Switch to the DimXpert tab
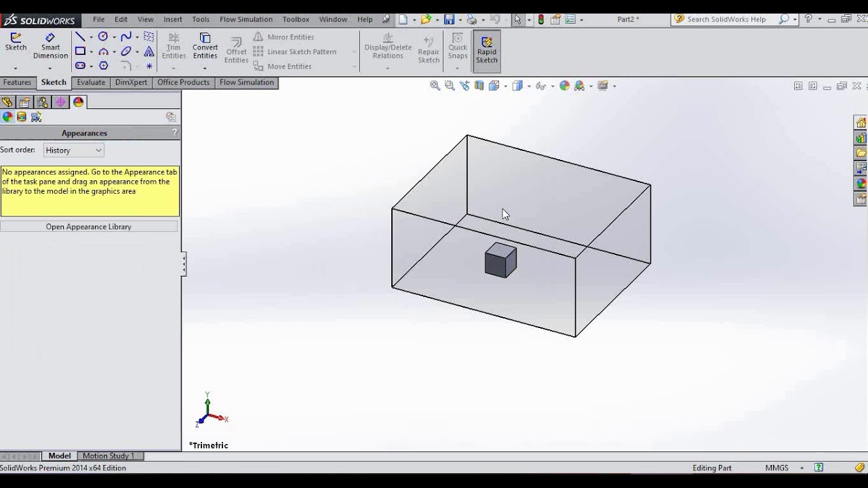This screenshot has height=488, width=868. coord(131,83)
